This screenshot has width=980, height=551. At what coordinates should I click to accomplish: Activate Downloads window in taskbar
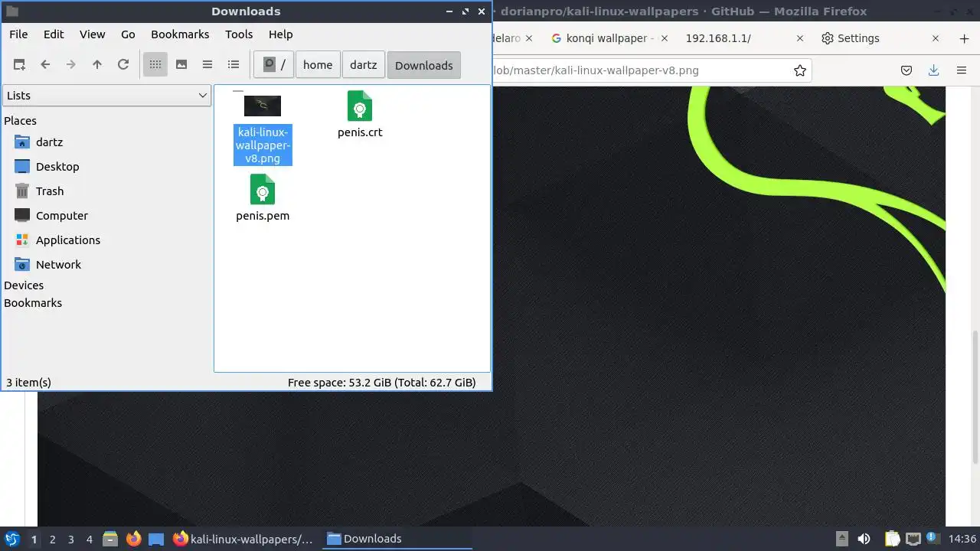click(397, 539)
